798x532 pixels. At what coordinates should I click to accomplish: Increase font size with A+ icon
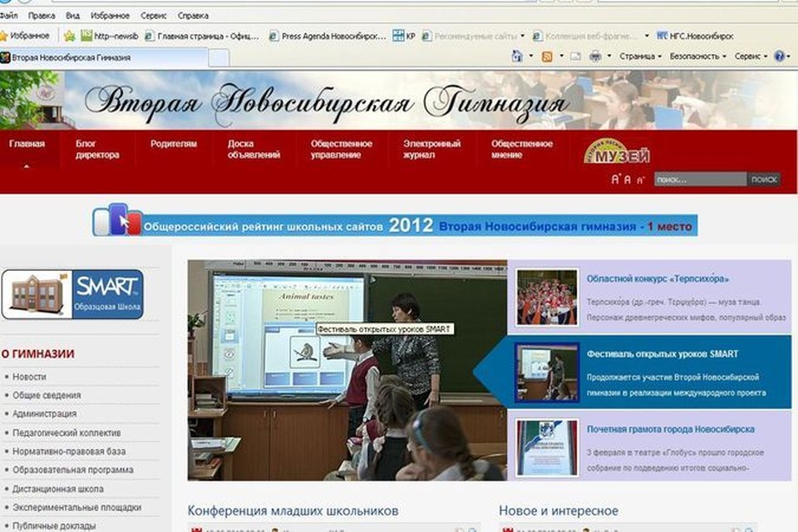tap(616, 180)
